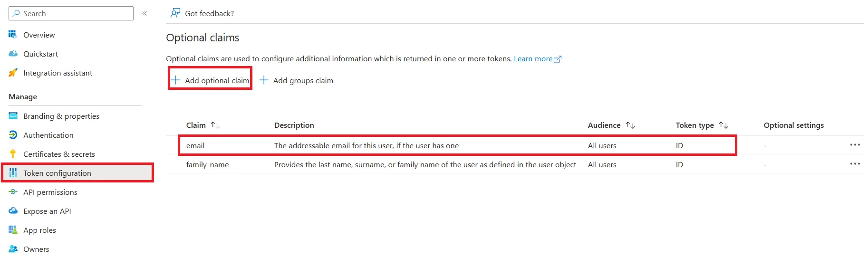Open Expose an API
868x258 pixels.
[x=47, y=211]
